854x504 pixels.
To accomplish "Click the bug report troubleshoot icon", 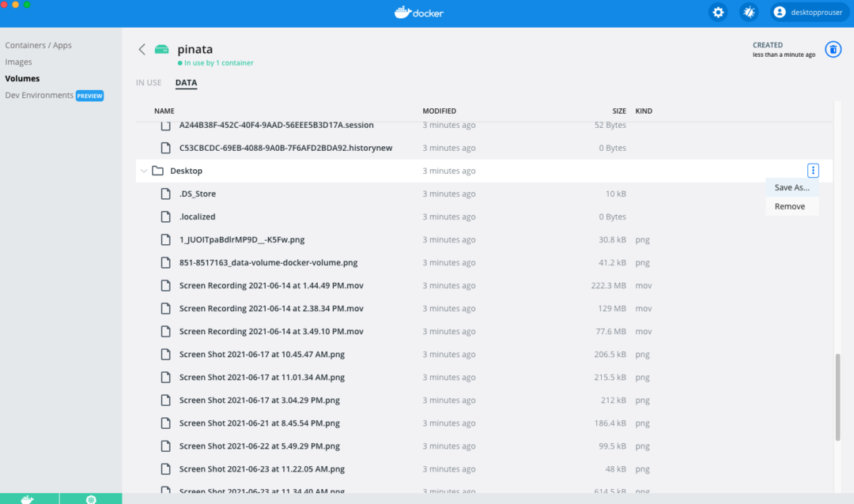I will [748, 12].
